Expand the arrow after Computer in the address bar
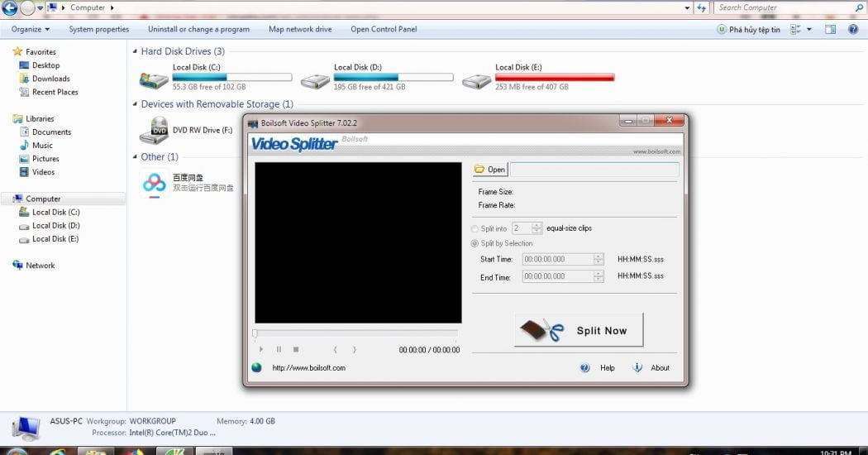This screenshot has width=868, height=455. click(x=112, y=7)
